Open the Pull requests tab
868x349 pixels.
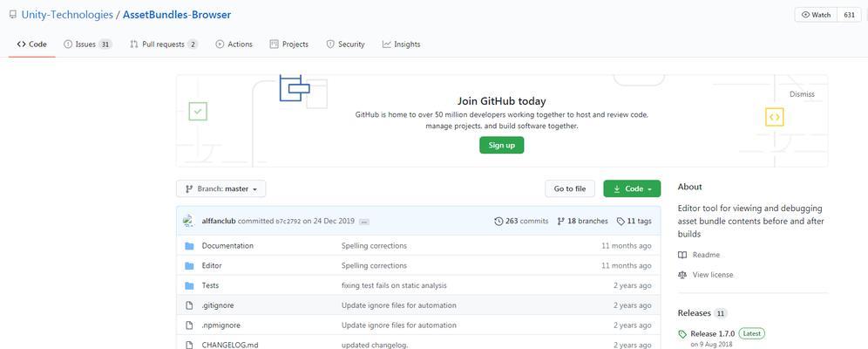tap(163, 44)
